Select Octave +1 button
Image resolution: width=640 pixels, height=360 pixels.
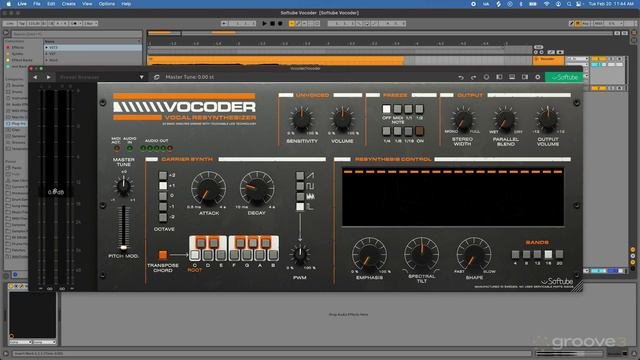point(163,186)
